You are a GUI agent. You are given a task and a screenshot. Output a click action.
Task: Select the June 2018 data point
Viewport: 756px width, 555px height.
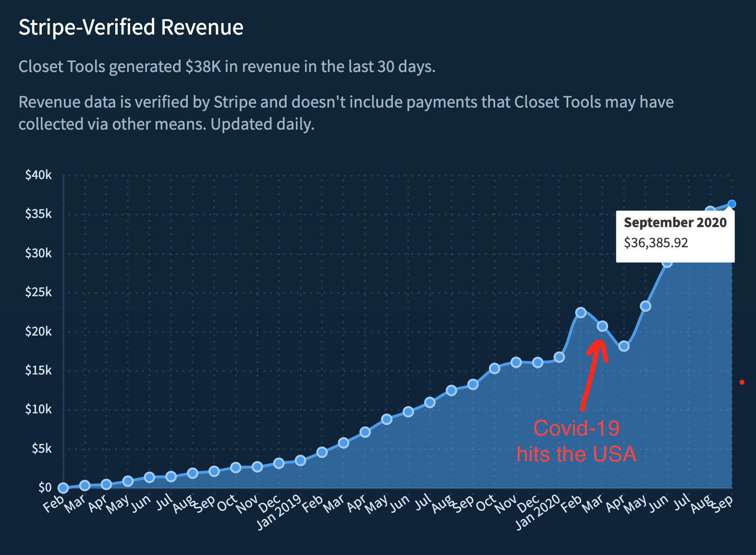pos(149,477)
